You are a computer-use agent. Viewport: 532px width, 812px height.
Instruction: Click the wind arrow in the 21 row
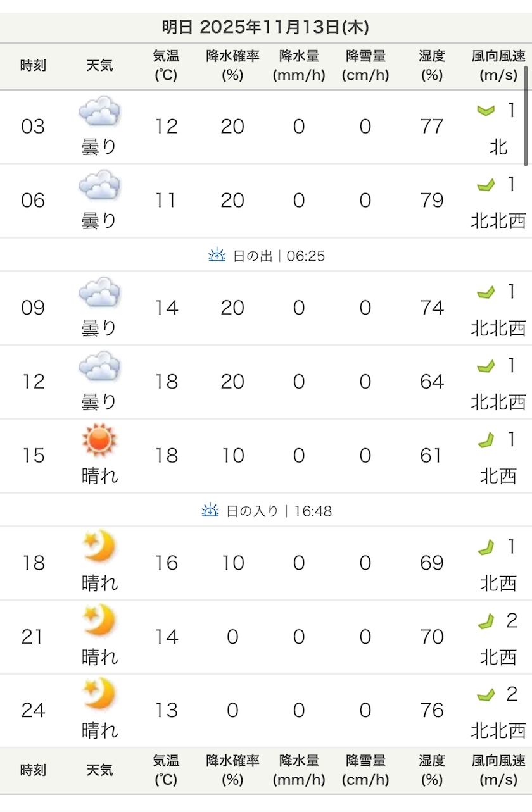pyautogui.click(x=486, y=621)
